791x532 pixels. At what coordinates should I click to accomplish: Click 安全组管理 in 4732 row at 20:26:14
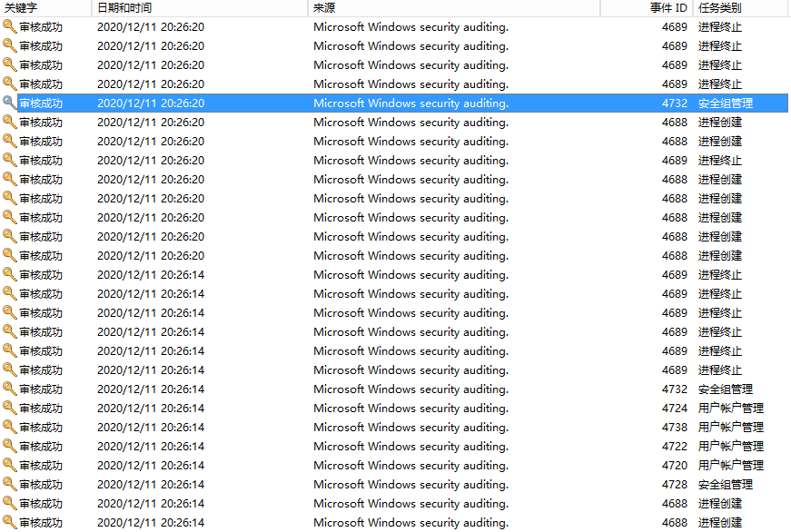[x=726, y=389]
